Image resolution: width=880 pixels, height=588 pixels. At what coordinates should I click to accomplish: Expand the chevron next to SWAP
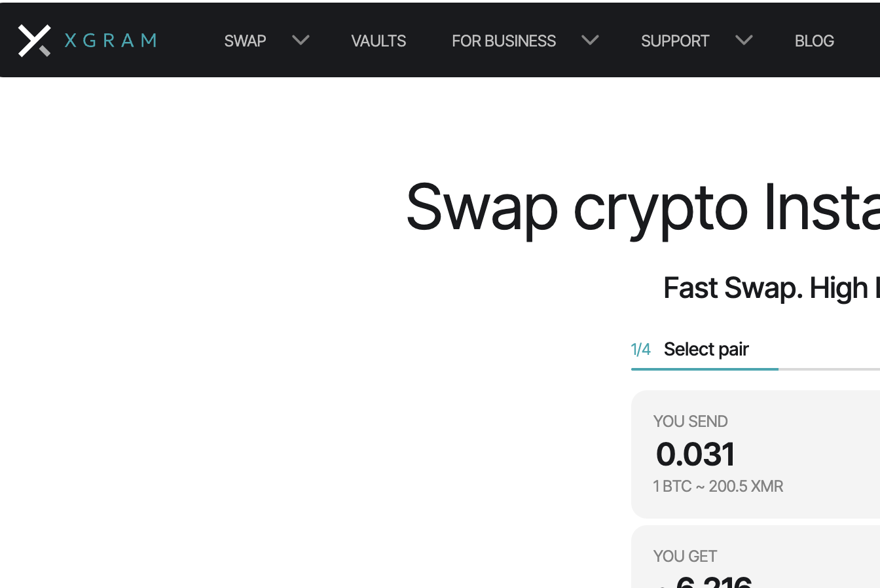301,41
